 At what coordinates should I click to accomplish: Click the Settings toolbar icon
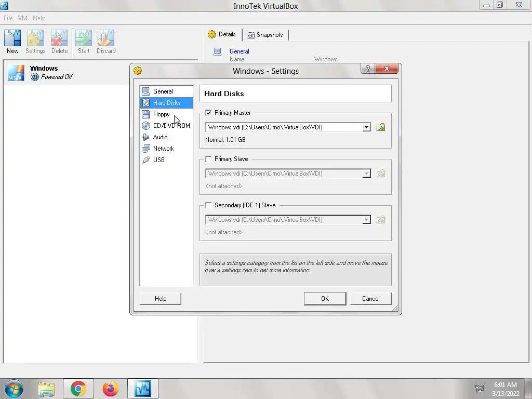coord(35,42)
